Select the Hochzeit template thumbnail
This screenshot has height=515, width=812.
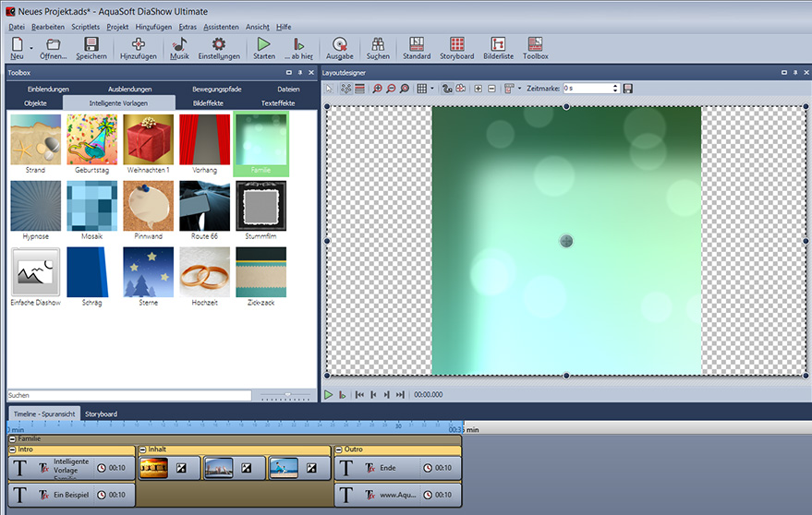click(x=204, y=271)
